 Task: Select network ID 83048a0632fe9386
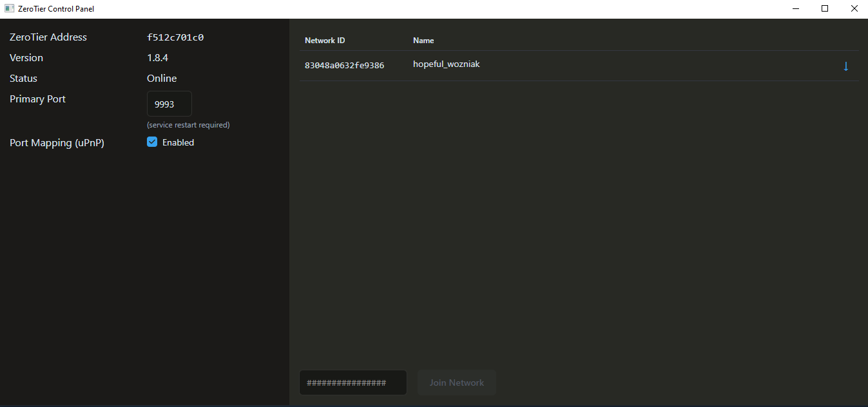pos(345,66)
